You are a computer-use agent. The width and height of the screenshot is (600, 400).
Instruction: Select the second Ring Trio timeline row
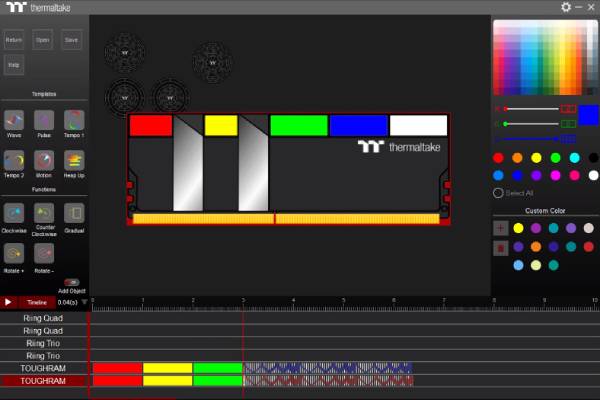tap(43, 356)
